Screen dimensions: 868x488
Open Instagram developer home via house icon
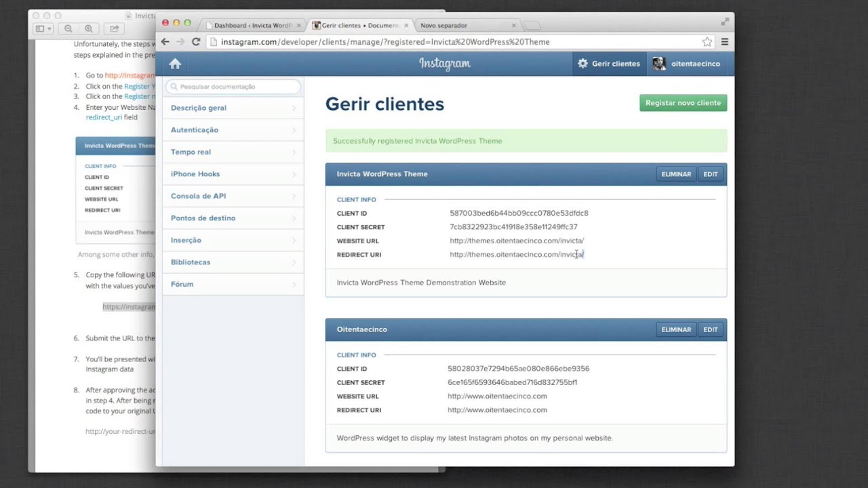[175, 64]
